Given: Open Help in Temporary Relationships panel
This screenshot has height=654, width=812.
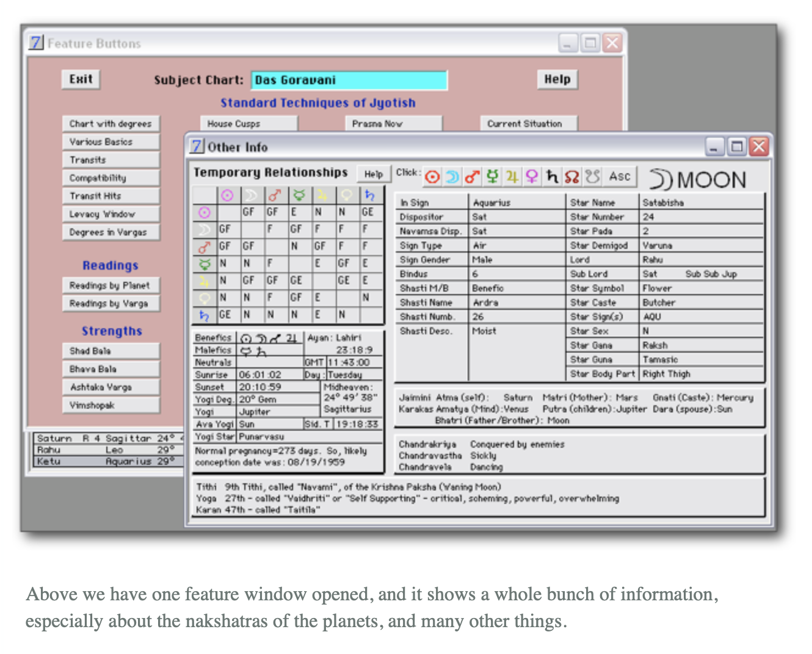Looking at the screenshot, I should [373, 174].
